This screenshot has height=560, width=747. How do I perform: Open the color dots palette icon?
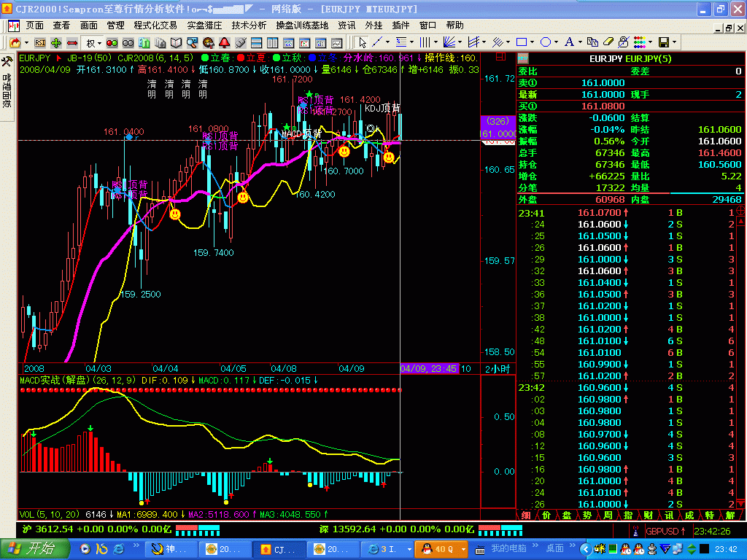(x=639, y=43)
